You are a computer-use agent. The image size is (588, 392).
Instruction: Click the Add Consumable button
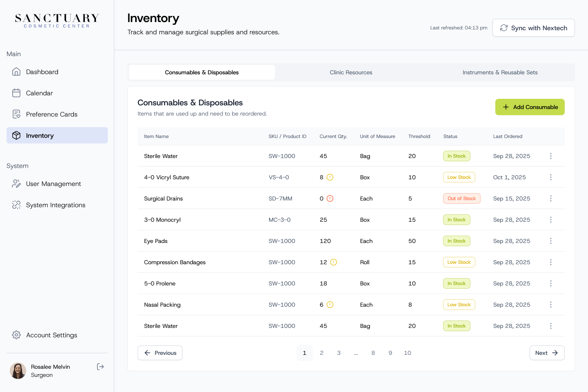pyautogui.click(x=530, y=107)
